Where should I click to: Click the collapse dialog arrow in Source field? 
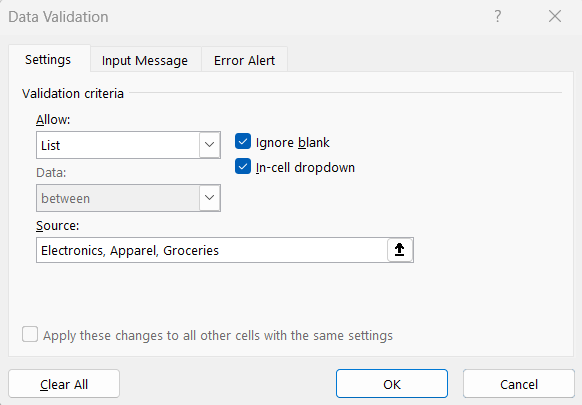click(x=399, y=250)
